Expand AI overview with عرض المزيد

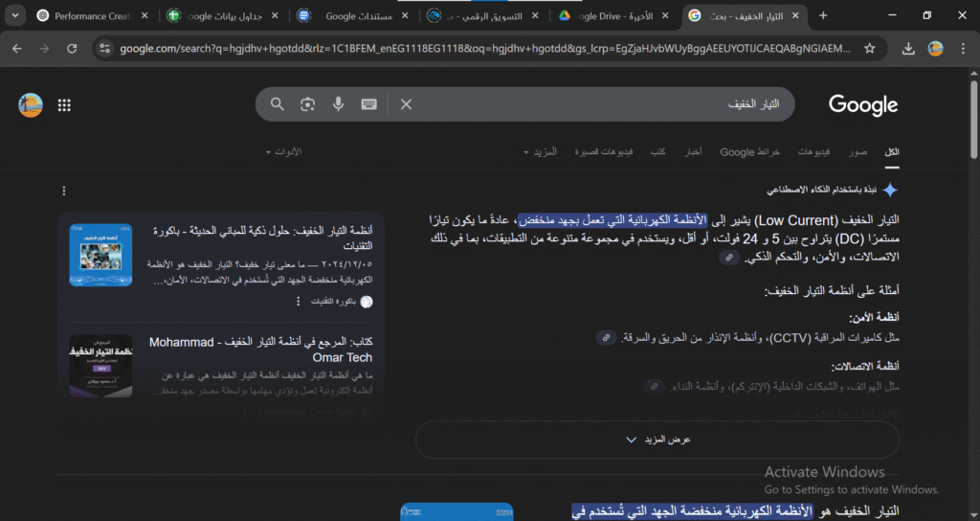657,440
